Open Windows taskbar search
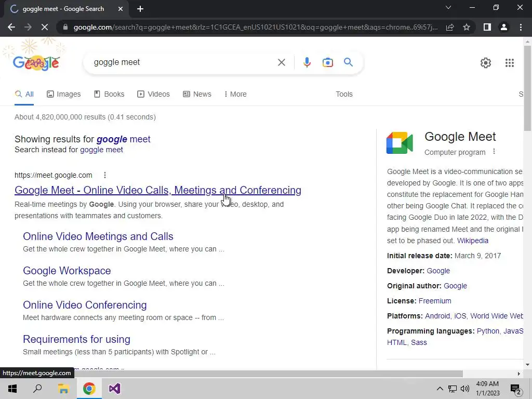532x399 pixels. [37, 389]
